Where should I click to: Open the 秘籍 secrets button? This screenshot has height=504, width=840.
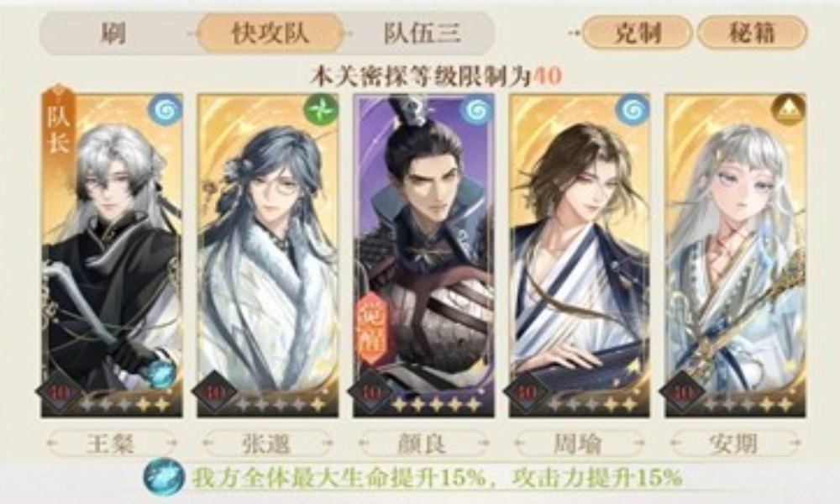click(x=752, y=34)
